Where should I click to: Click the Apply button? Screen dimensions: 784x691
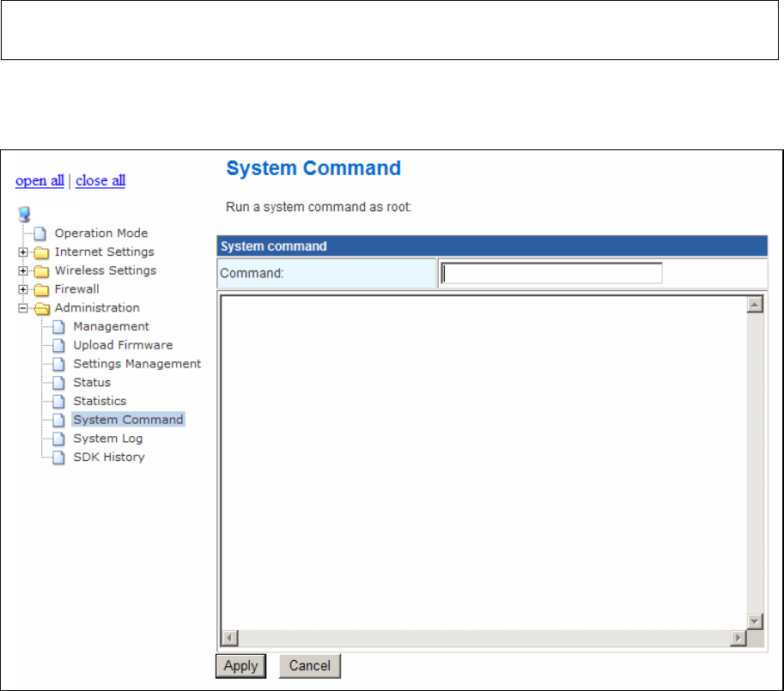pos(240,666)
